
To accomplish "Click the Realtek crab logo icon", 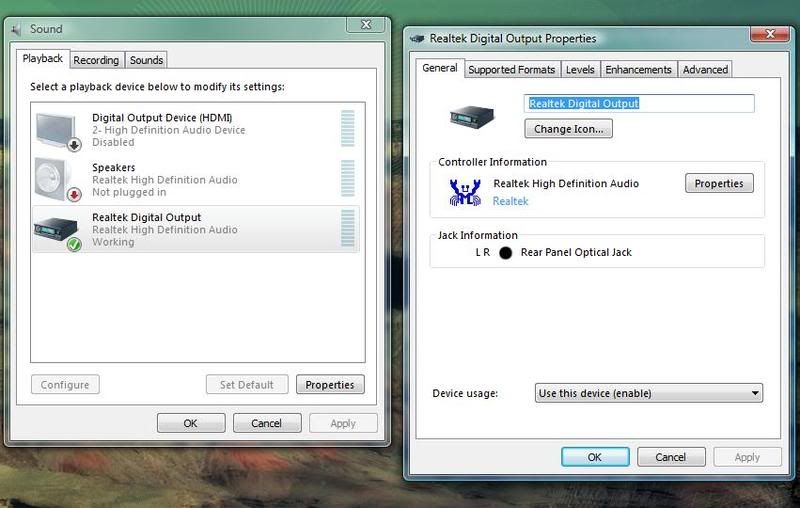I will [465, 192].
